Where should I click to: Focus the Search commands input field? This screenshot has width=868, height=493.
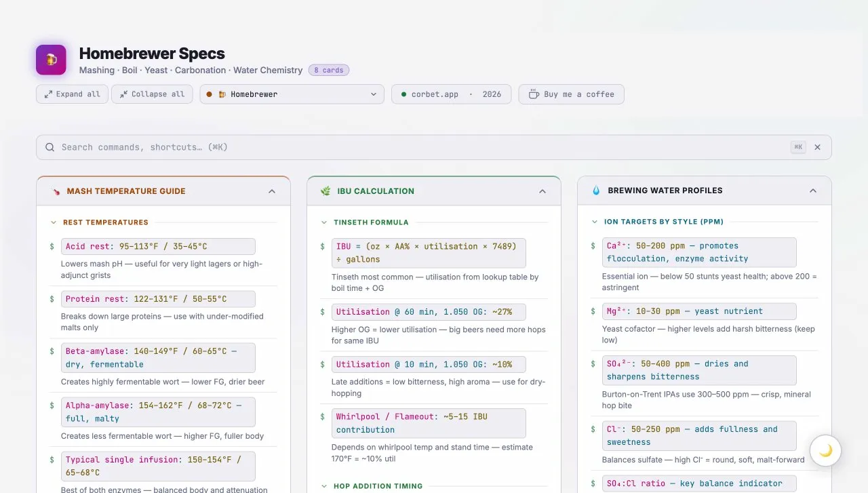[420, 147]
